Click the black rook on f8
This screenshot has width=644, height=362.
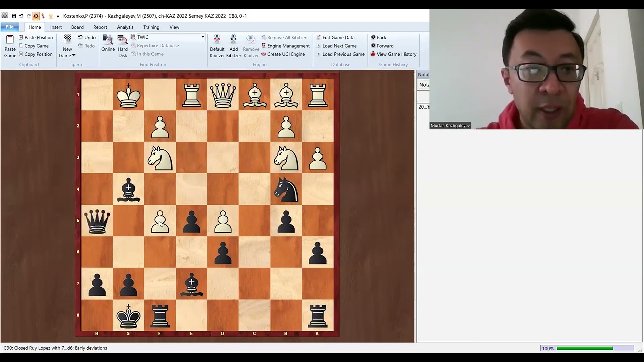coord(160,316)
